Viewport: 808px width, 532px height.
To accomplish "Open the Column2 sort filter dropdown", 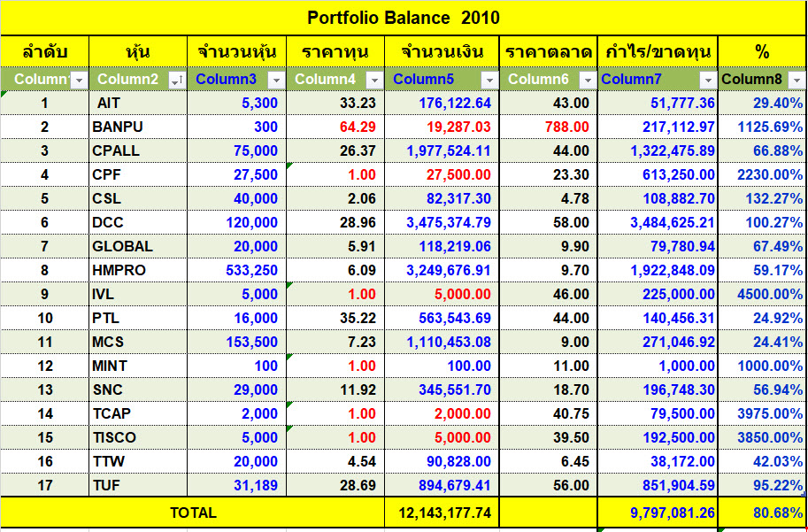I will (x=177, y=80).
